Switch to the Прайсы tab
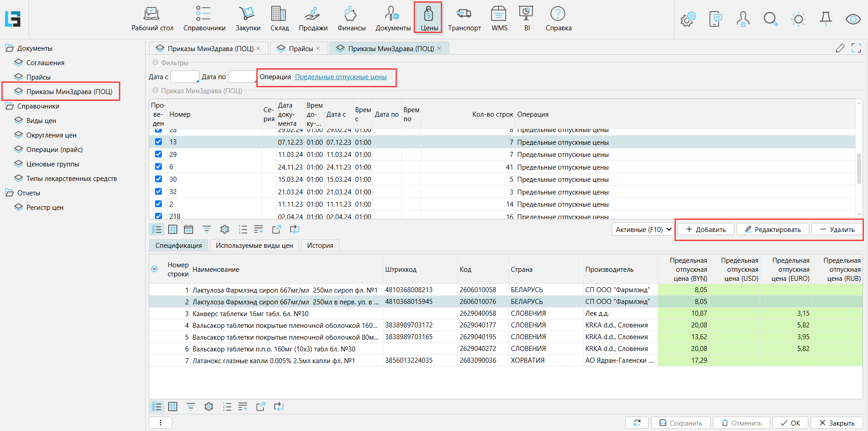 pos(300,49)
